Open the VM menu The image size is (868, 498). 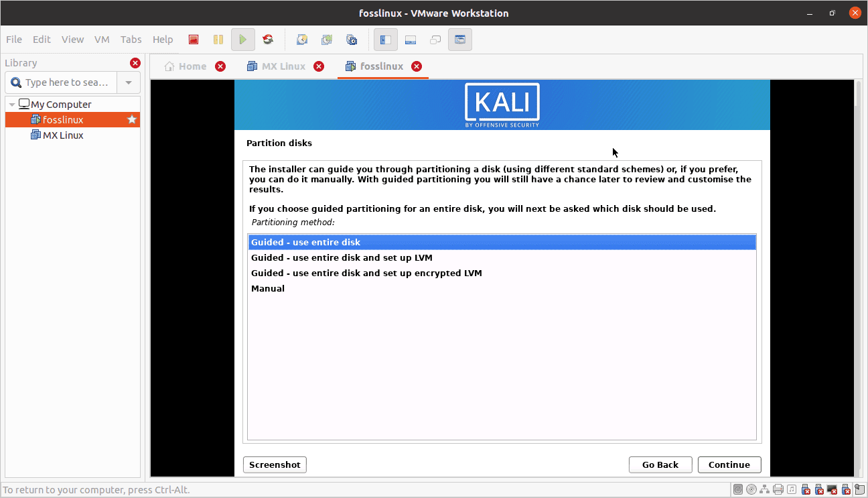[x=102, y=40]
